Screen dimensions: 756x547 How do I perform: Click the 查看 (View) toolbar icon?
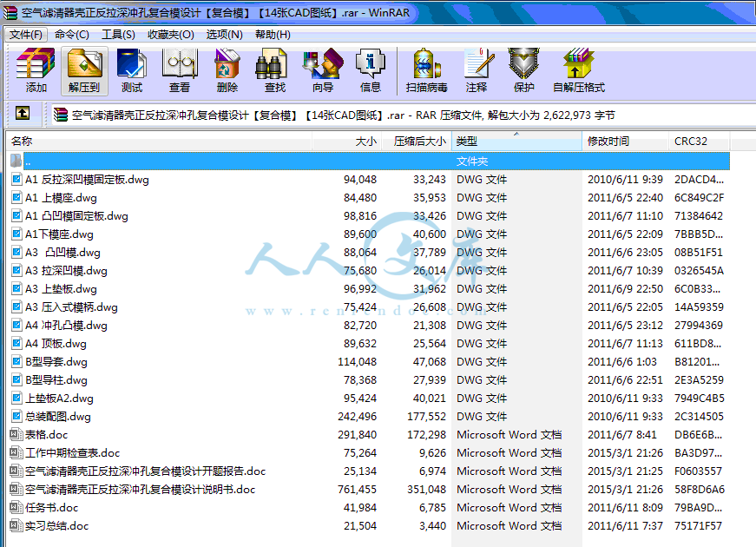[x=180, y=70]
